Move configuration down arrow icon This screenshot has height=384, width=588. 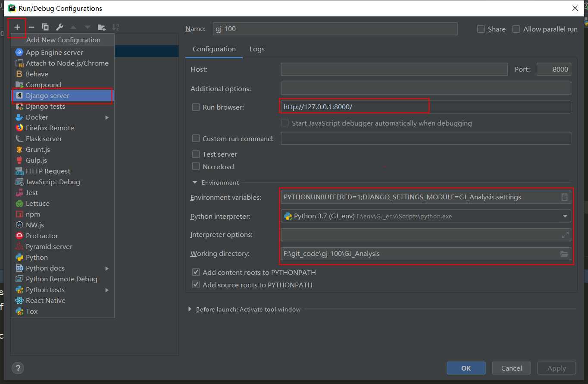(88, 28)
